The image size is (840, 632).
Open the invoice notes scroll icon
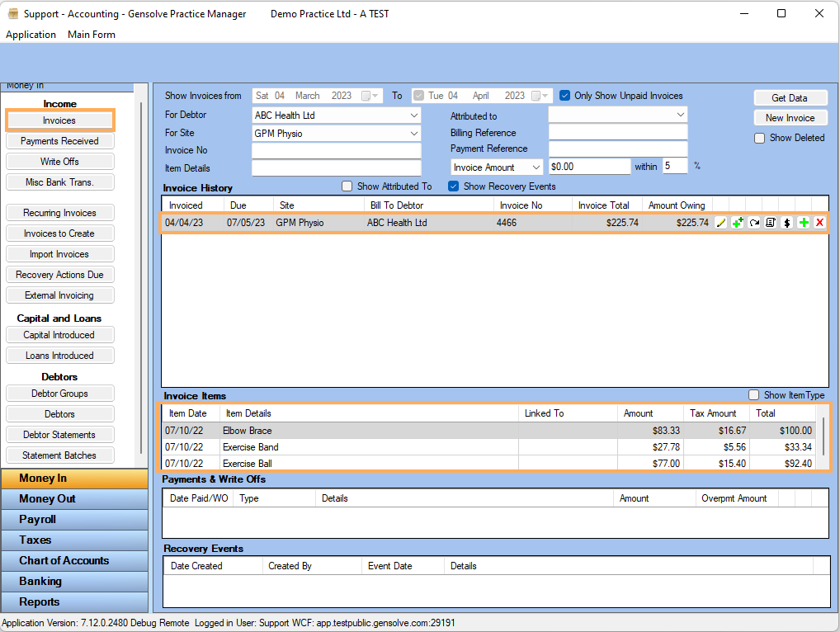pos(770,222)
